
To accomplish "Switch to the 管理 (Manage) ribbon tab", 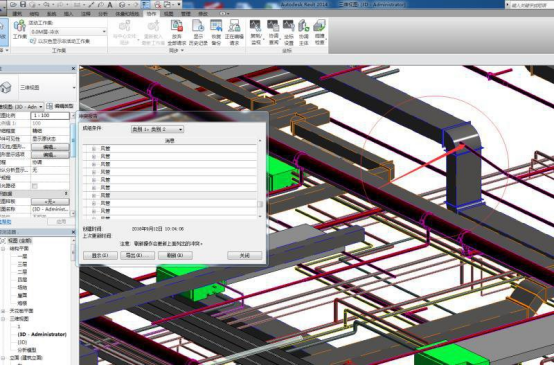I will point(186,13).
